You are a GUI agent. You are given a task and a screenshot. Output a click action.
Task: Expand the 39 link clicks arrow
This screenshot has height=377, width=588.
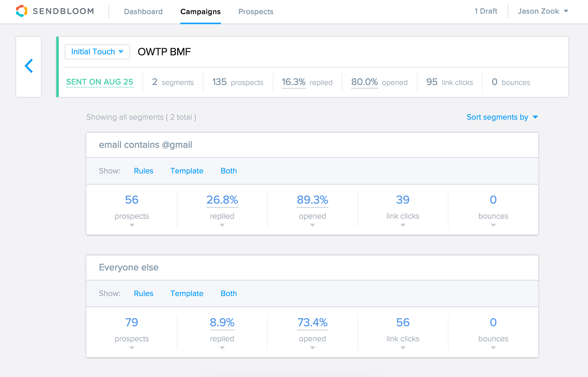403,225
